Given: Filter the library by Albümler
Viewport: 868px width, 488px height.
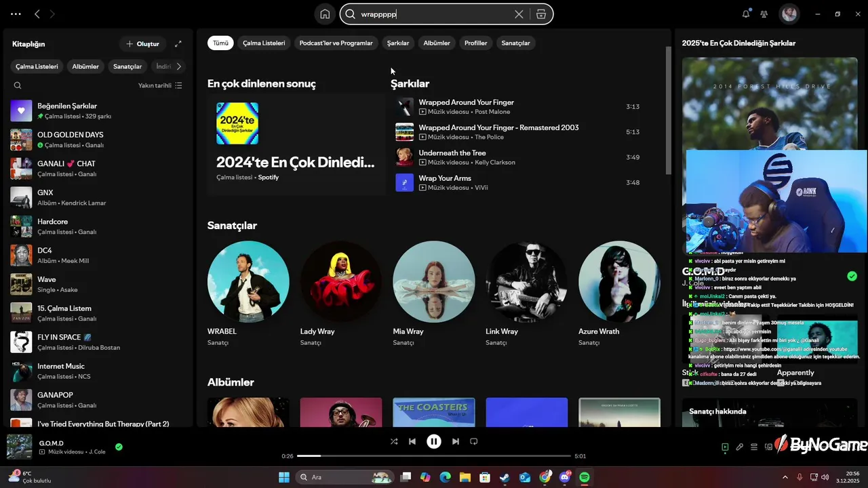Looking at the screenshot, I should click(x=85, y=66).
